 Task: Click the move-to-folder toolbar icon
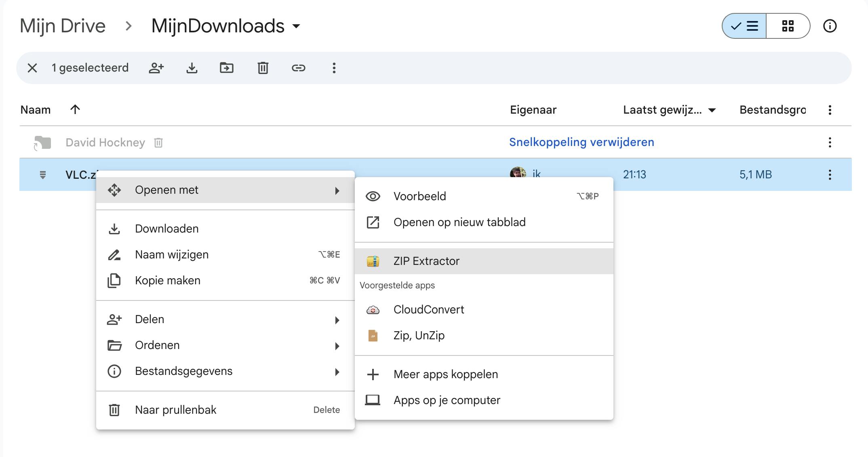tap(227, 68)
